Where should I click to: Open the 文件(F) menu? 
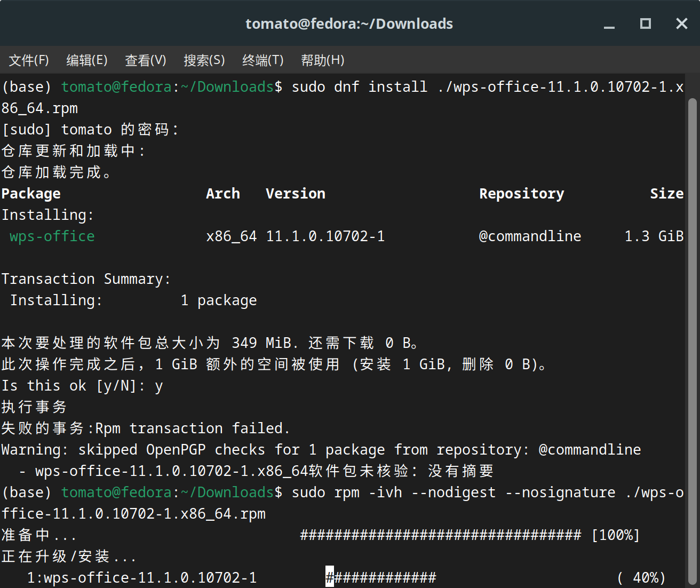coord(28,60)
